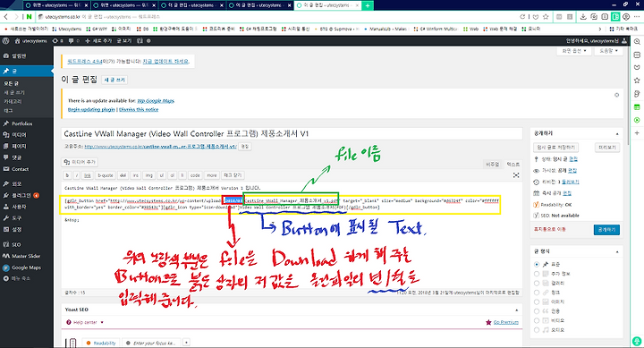This screenshot has width=644, height=348.
Task: Click the post title input field
Action: pyautogui.click(x=292, y=134)
